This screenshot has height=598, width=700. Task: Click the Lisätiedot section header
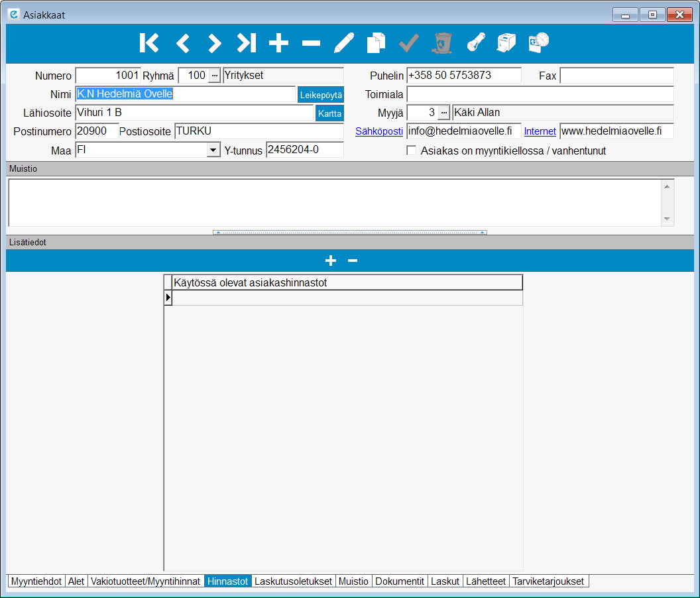[x=350, y=243]
